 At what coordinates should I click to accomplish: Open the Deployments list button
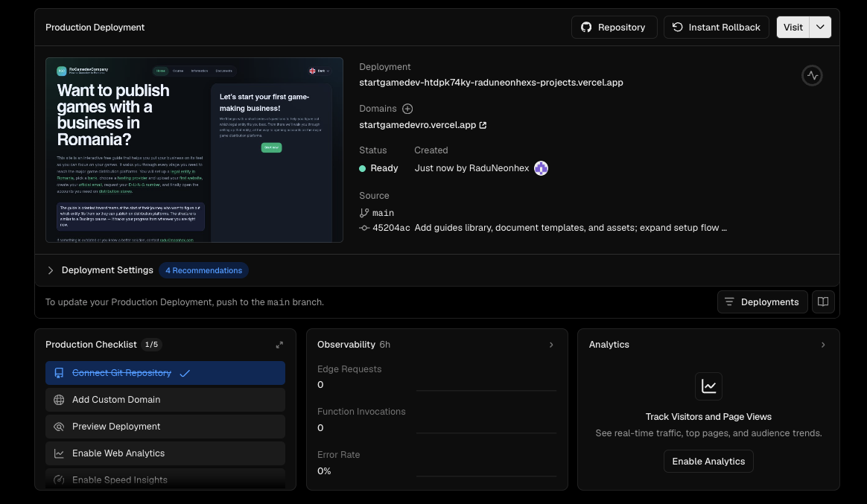763,302
